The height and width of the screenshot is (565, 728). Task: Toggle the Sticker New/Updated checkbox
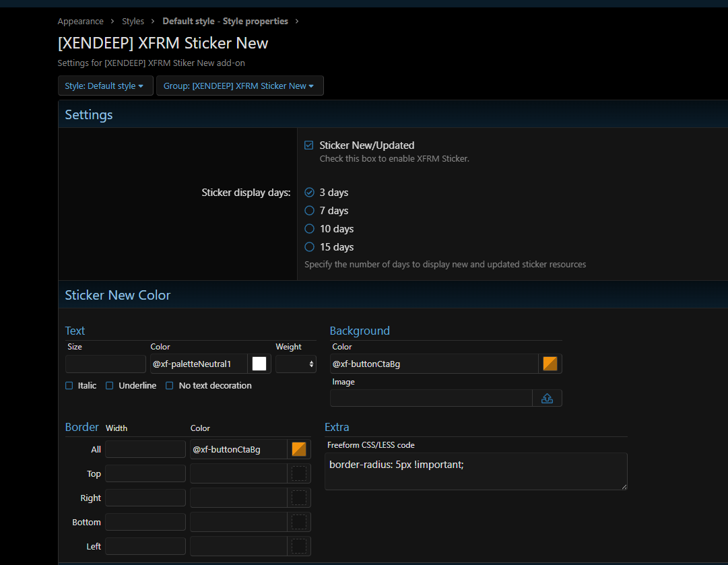[308, 145]
